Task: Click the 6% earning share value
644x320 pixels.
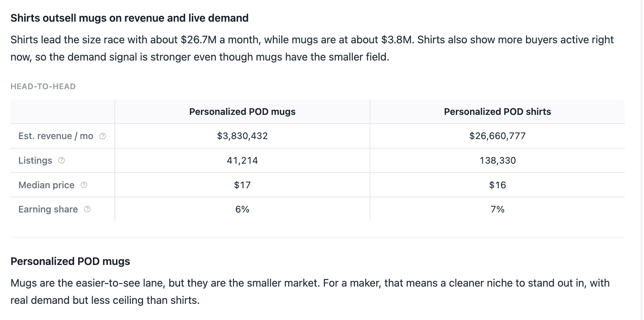Action: 242,209
